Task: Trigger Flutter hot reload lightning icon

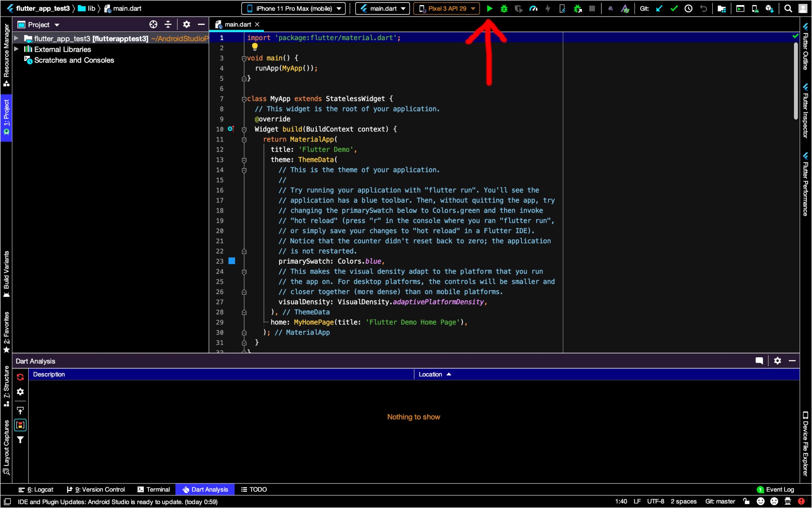Action: 548,8
